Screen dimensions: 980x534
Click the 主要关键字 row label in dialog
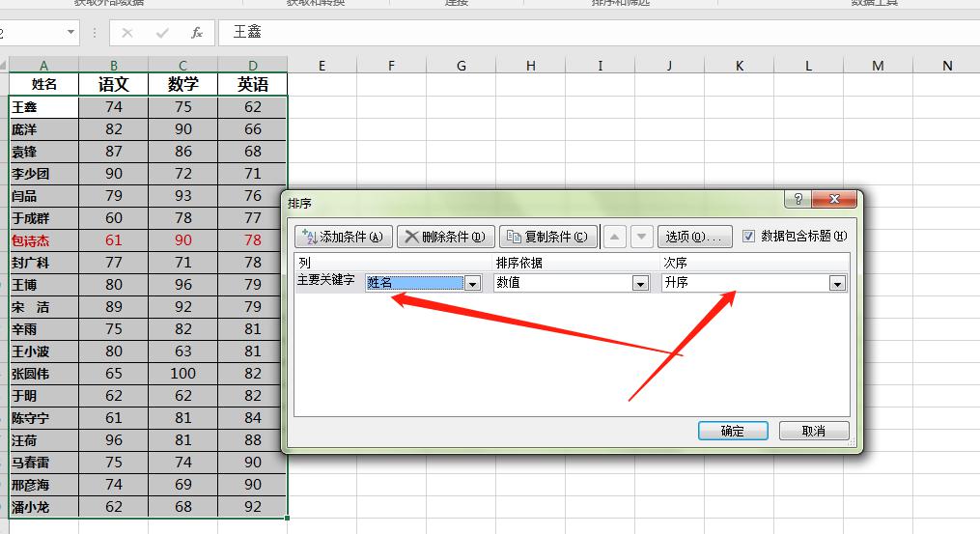325,280
